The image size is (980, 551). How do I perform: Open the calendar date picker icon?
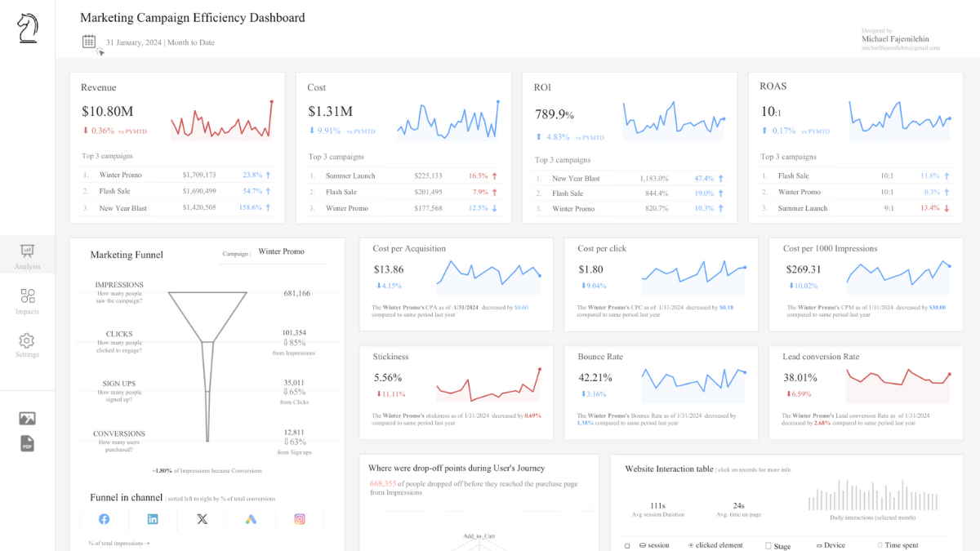click(90, 41)
